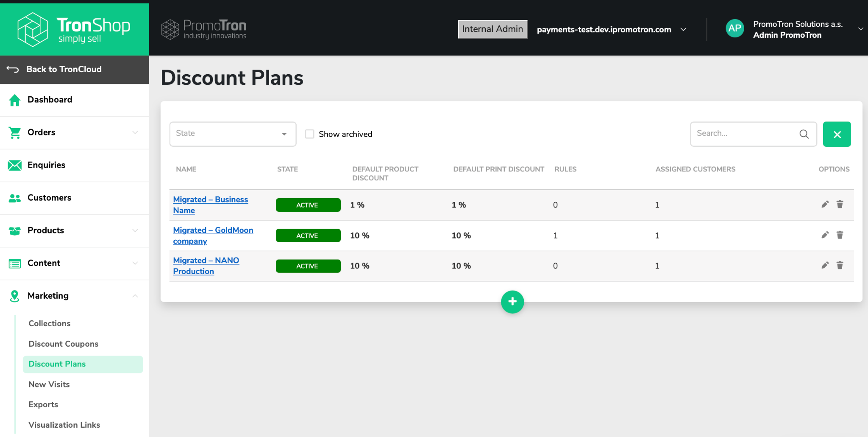Collapse the Marketing menu chevron

point(135,296)
